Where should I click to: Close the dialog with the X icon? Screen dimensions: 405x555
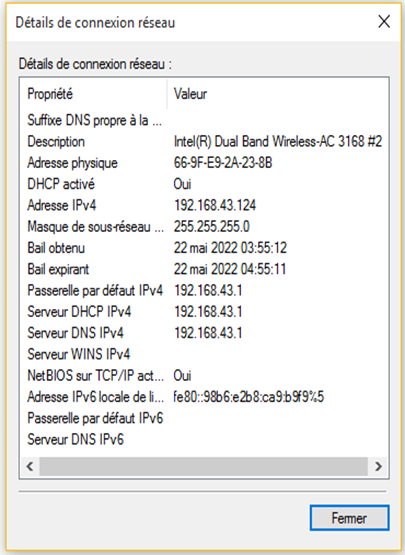[x=384, y=22]
